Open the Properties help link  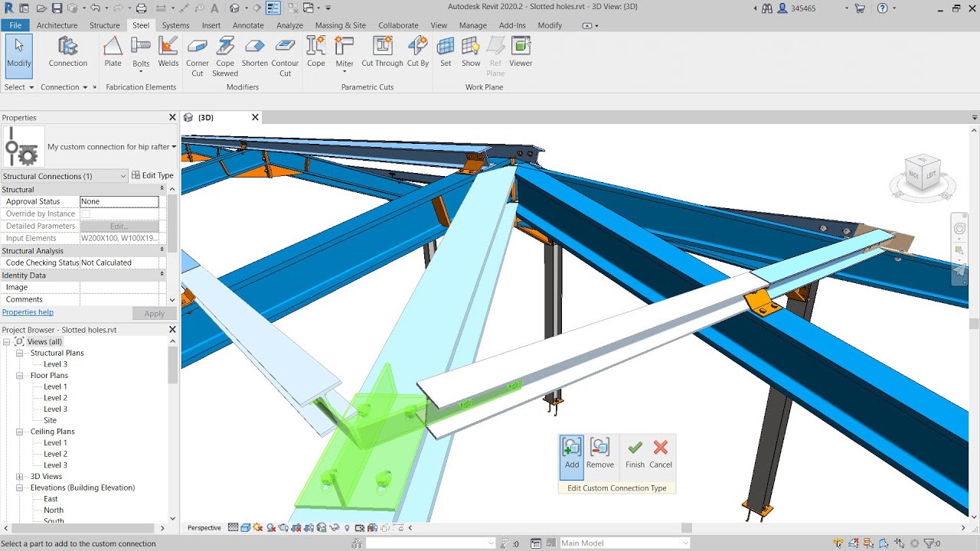pyautogui.click(x=28, y=312)
